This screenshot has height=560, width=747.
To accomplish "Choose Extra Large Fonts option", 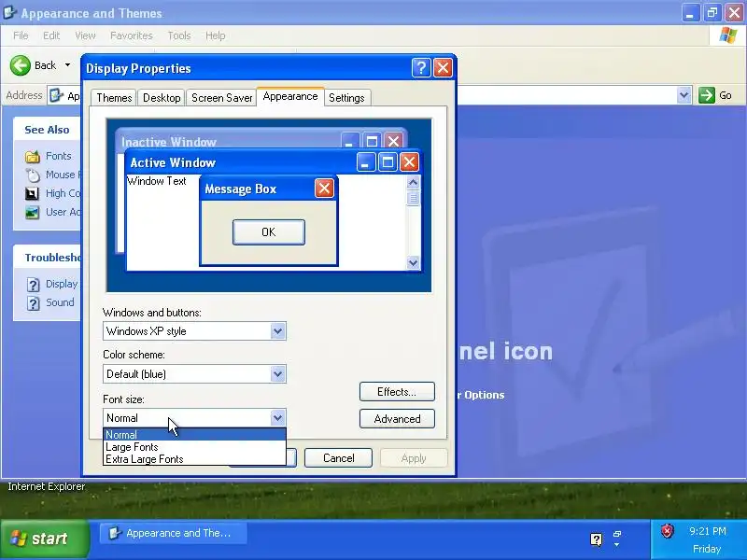I will (194, 459).
